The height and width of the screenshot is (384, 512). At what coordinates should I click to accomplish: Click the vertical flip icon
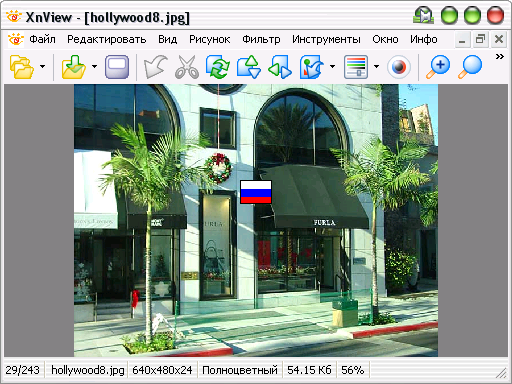point(249,67)
